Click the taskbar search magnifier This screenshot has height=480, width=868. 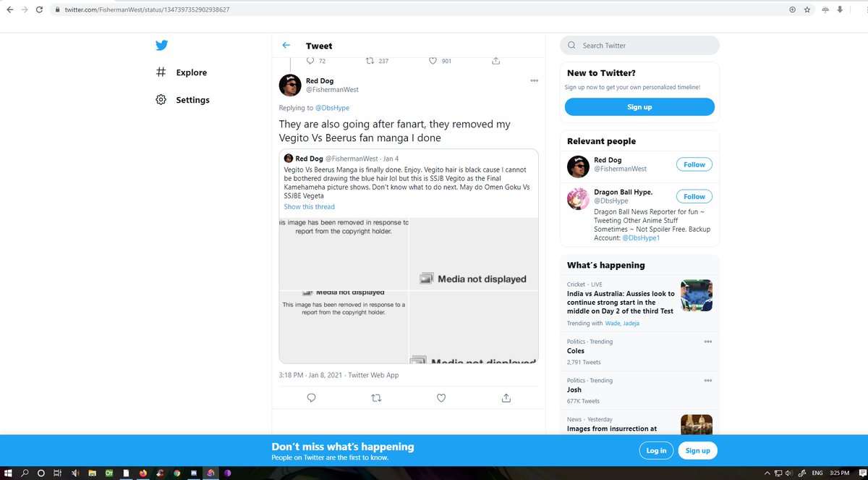coord(25,473)
